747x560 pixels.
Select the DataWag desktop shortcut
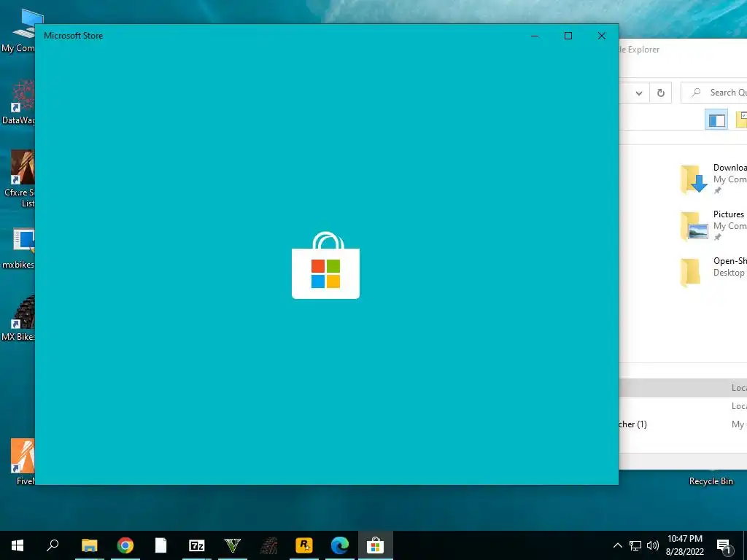click(x=18, y=102)
